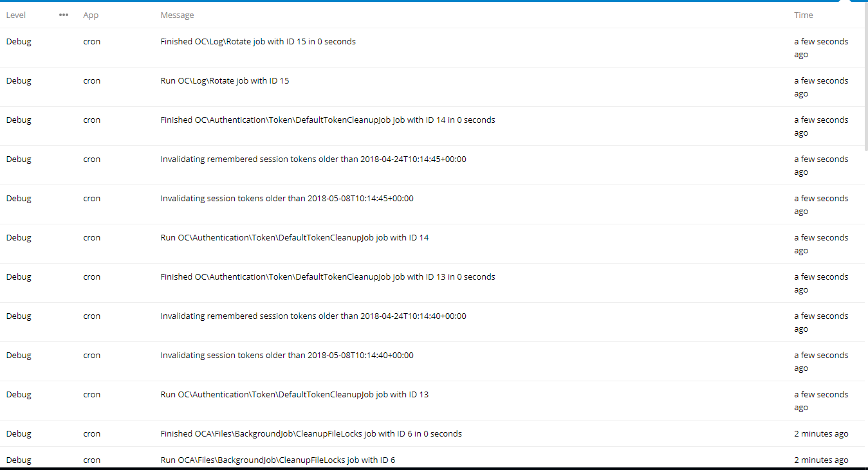
Task: Click the Run DefaultTokenCleanupJob ID 13 message
Action: [x=294, y=395]
